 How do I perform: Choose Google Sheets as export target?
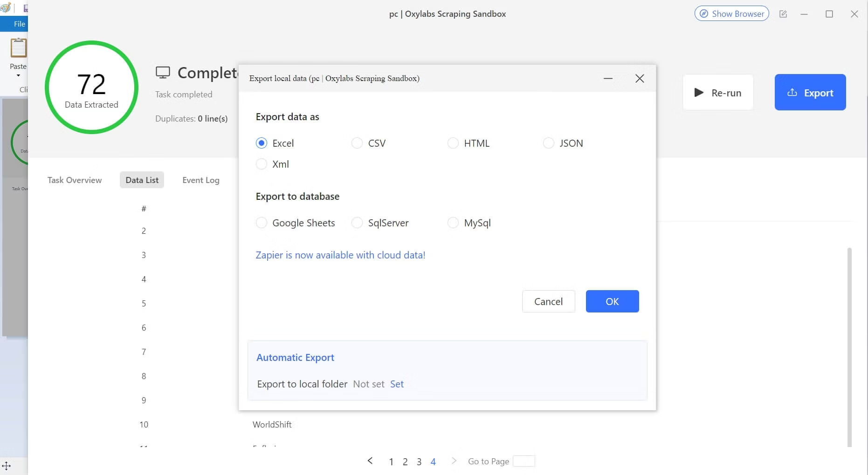tap(262, 223)
